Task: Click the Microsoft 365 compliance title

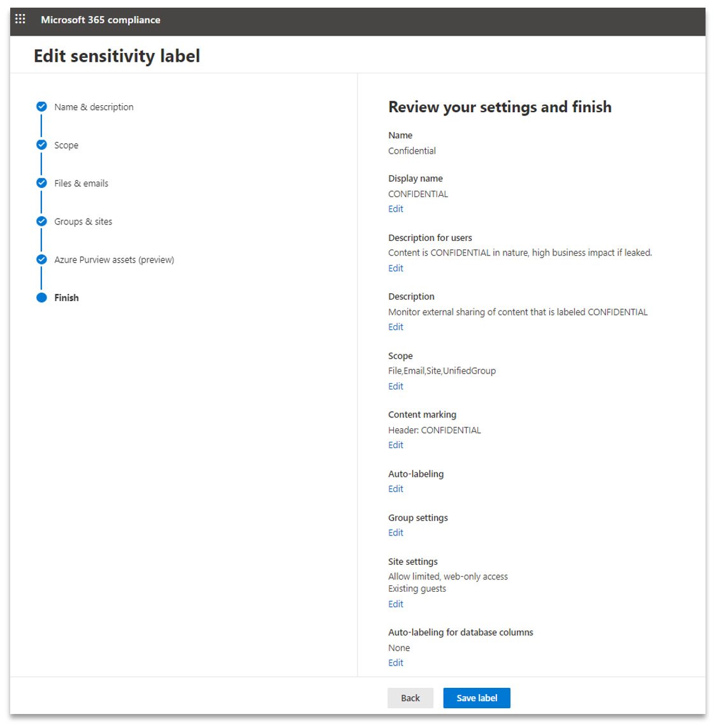Action: (101, 20)
